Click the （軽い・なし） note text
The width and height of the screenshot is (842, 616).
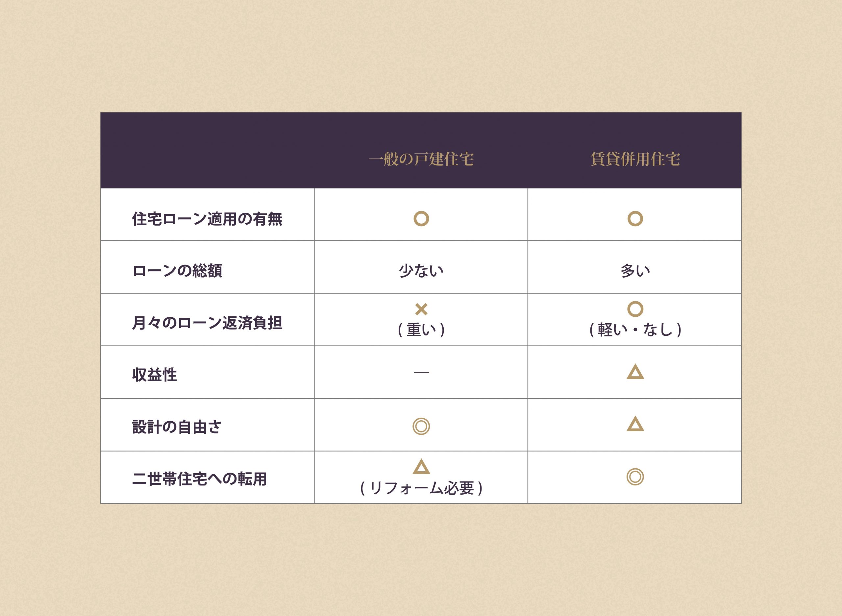pos(635,330)
